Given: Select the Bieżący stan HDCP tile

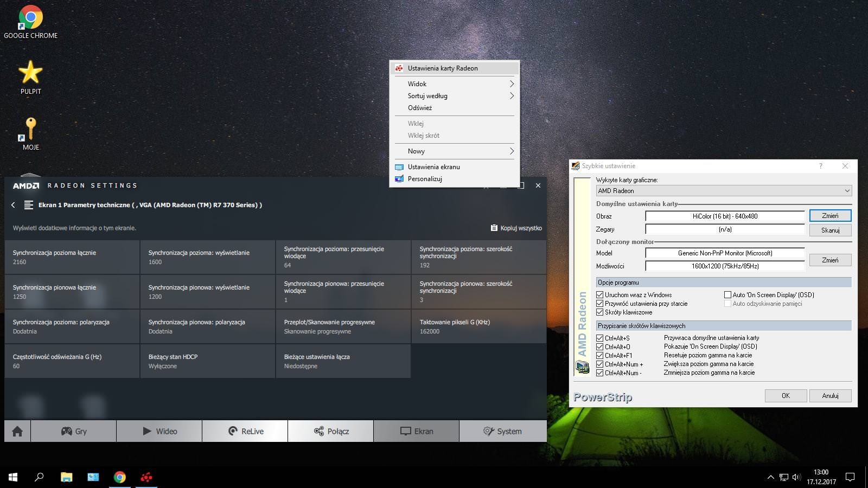Looking at the screenshot, I should [x=208, y=361].
